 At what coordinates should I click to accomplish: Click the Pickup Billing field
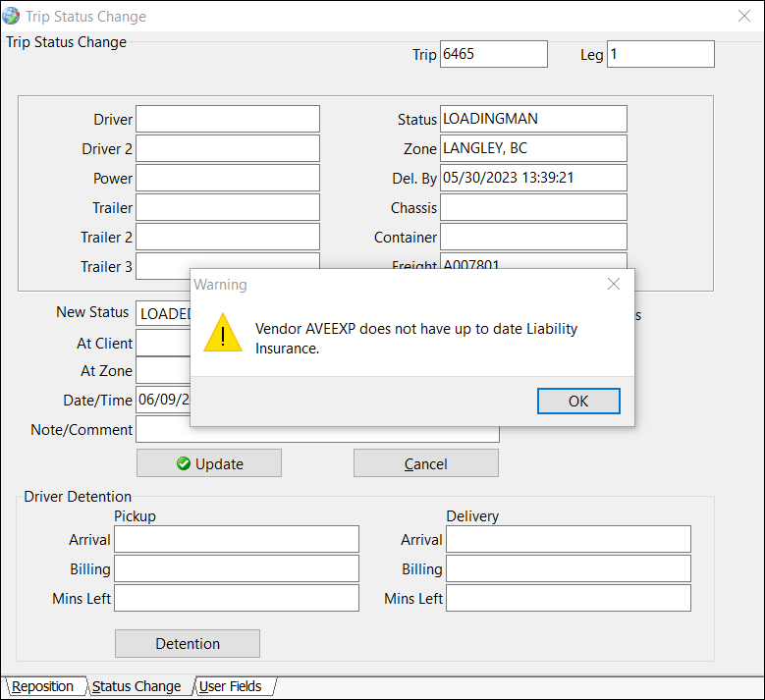[x=237, y=568]
